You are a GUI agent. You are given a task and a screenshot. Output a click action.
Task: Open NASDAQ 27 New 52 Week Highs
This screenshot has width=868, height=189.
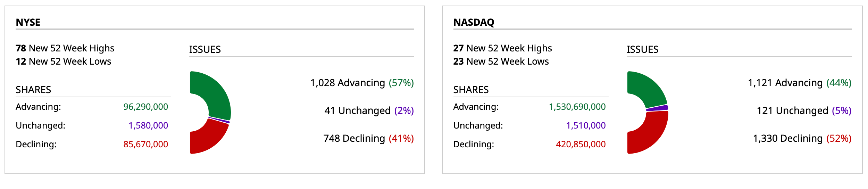(502, 48)
